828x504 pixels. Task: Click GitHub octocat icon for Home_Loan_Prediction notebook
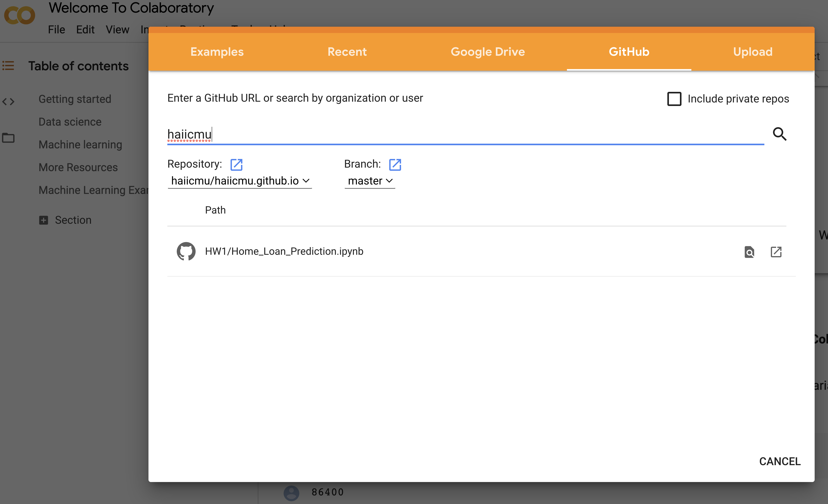186,251
